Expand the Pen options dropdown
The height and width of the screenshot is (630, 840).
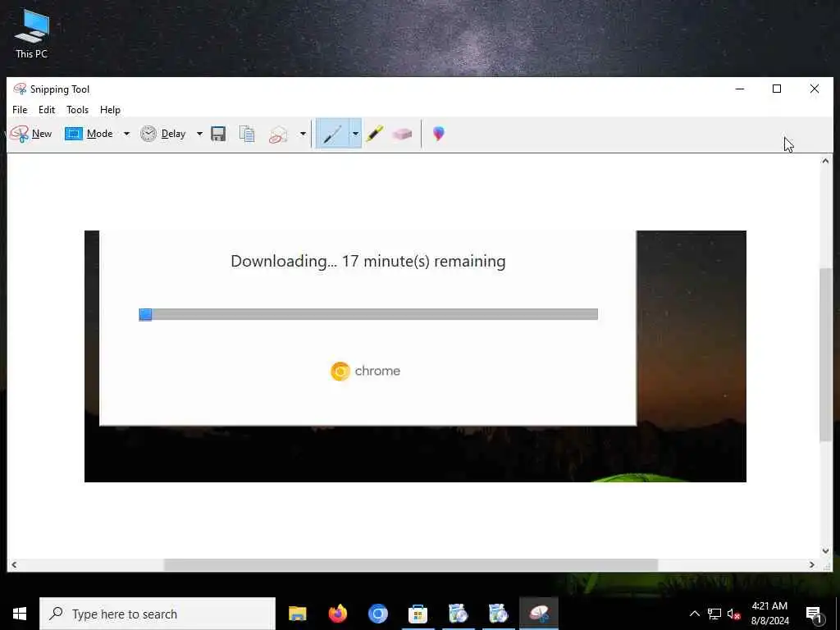[x=355, y=134]
